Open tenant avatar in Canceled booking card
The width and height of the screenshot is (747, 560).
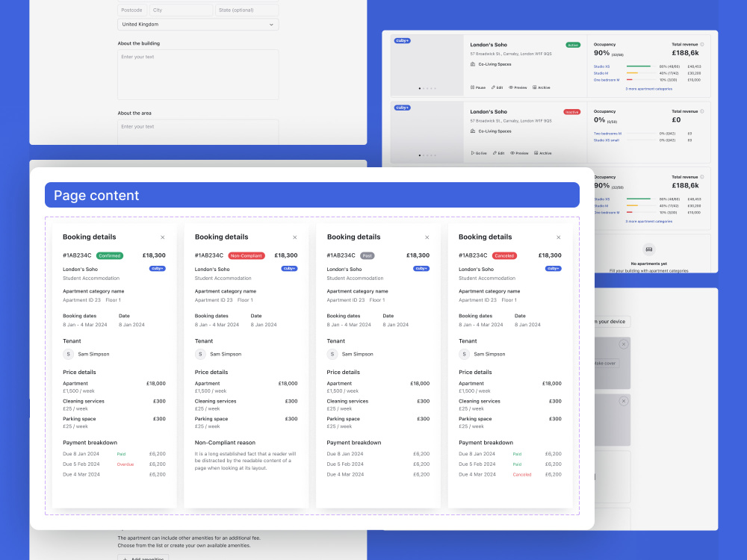pos(465,354)
